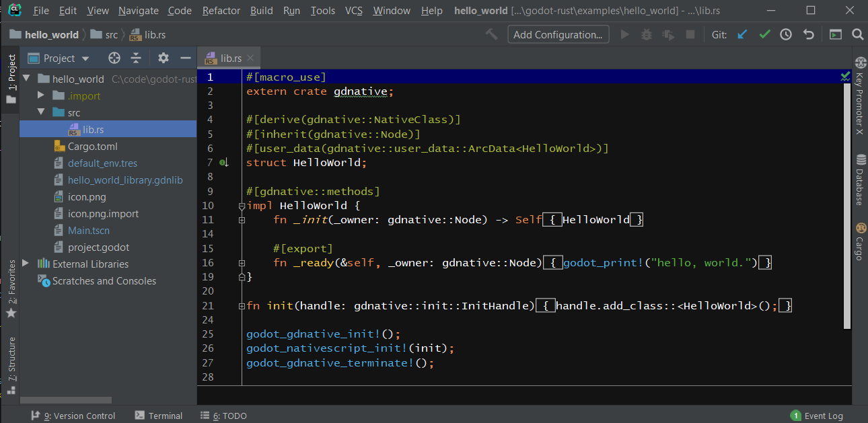
Task: Click Run with Coverage icon
Action: point(668,34)
